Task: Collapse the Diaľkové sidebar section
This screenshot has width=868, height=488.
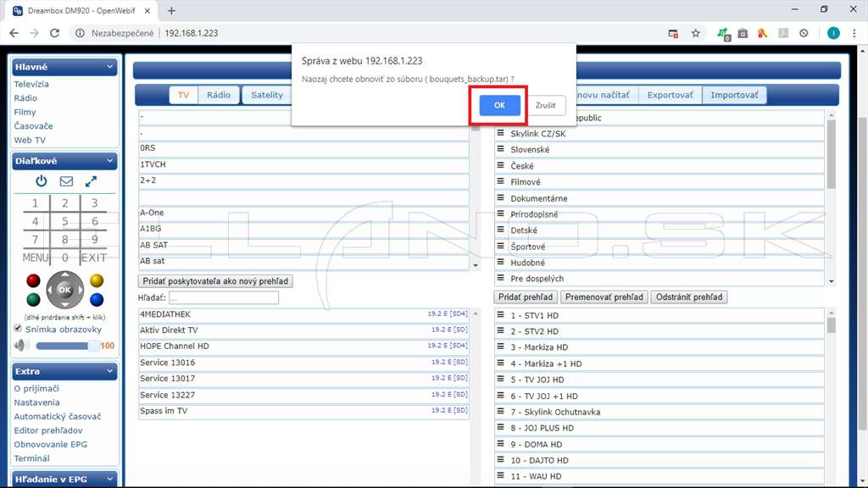Action: point(109,160)
